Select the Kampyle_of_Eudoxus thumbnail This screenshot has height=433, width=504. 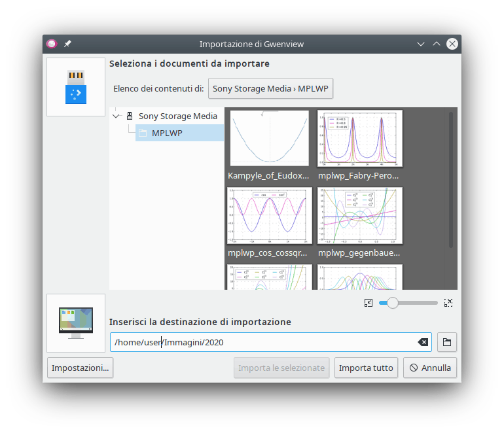point(269,139)
